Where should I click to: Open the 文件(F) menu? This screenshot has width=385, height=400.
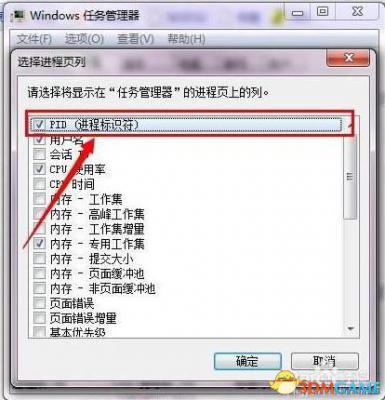click(34, 39)
